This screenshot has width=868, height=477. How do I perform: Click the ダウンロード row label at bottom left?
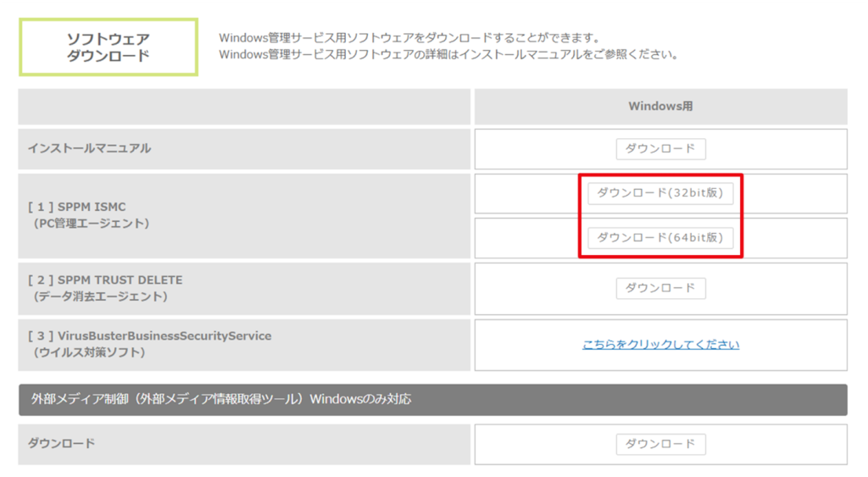61,443
